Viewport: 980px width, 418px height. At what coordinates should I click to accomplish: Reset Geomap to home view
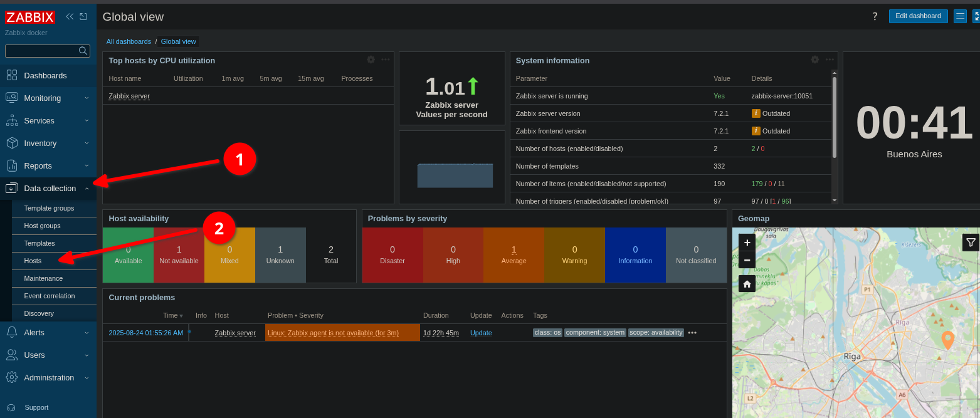click(x=747, y=284)
